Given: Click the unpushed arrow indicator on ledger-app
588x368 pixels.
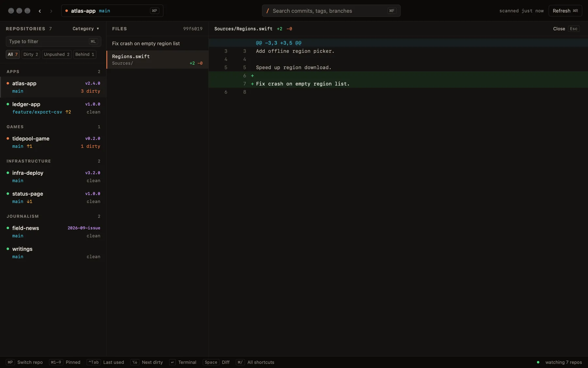Looking at the screenshot, I should (x=68, y=112).
